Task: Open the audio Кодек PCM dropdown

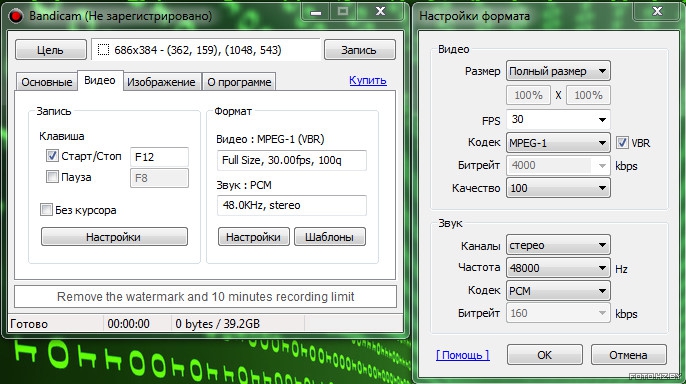Action: pos(558,290)
